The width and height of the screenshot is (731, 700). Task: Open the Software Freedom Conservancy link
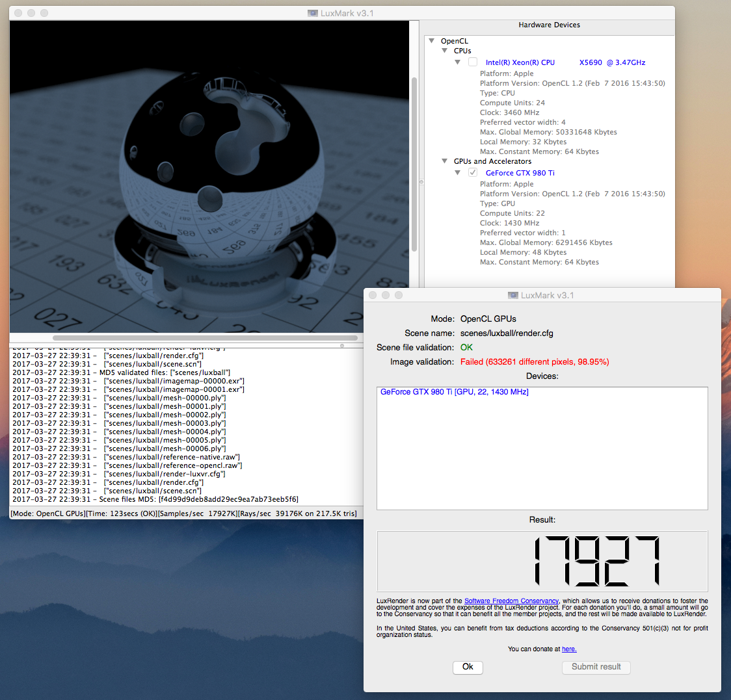pyautogui.click(x=511, y=601)
